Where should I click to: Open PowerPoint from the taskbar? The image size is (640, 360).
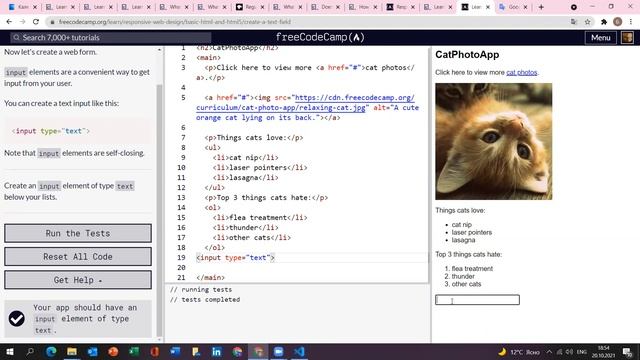[x=113, y=351]
